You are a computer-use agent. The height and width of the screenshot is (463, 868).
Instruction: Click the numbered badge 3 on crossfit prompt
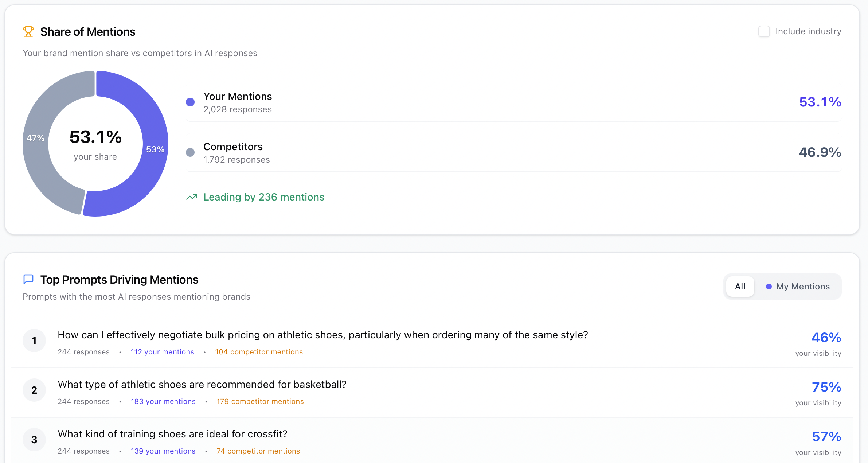[x=34, y=440]
